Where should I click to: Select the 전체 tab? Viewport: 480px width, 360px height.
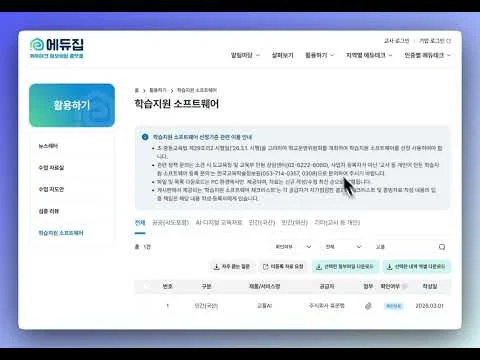point(140,223)
